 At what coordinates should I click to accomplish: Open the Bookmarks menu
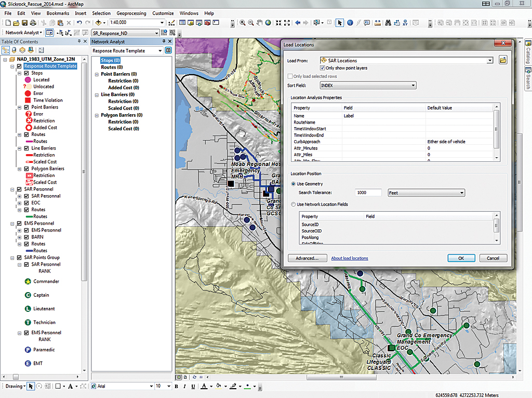click(58, 13)
